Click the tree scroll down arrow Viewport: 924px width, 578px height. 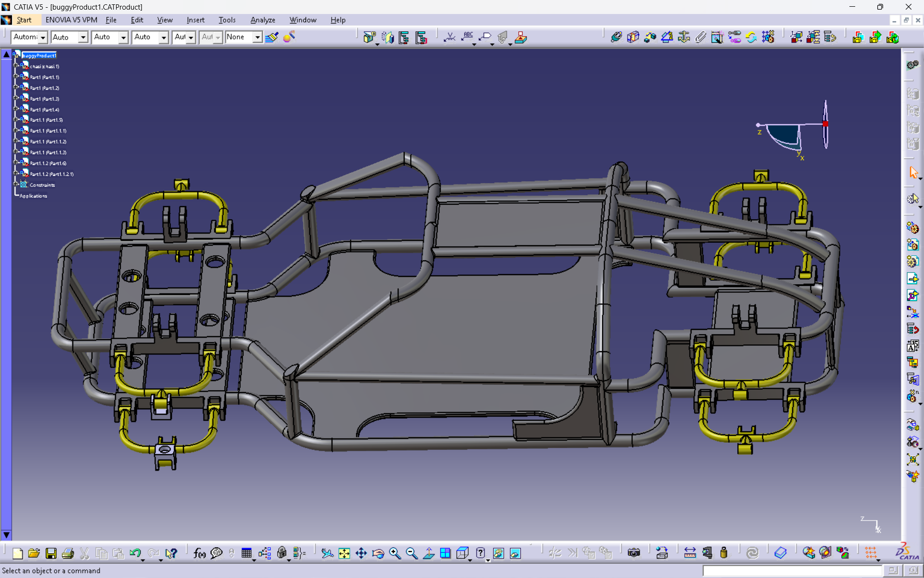[6, 535]
